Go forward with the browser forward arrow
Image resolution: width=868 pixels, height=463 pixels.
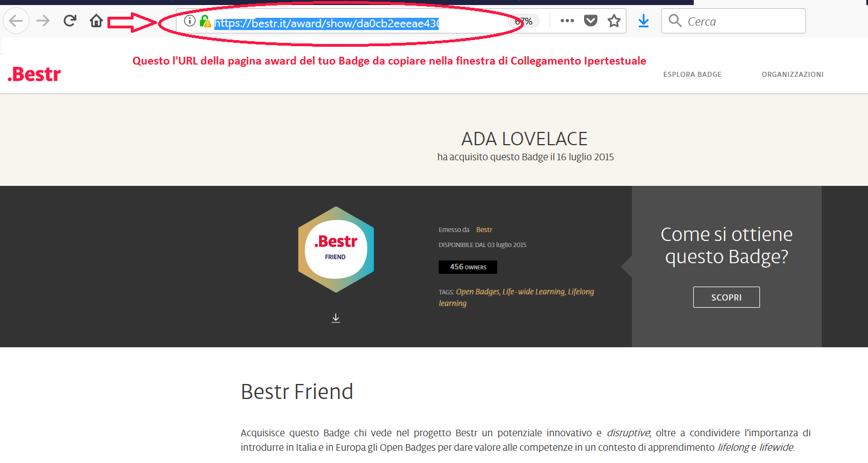[43, 21]
